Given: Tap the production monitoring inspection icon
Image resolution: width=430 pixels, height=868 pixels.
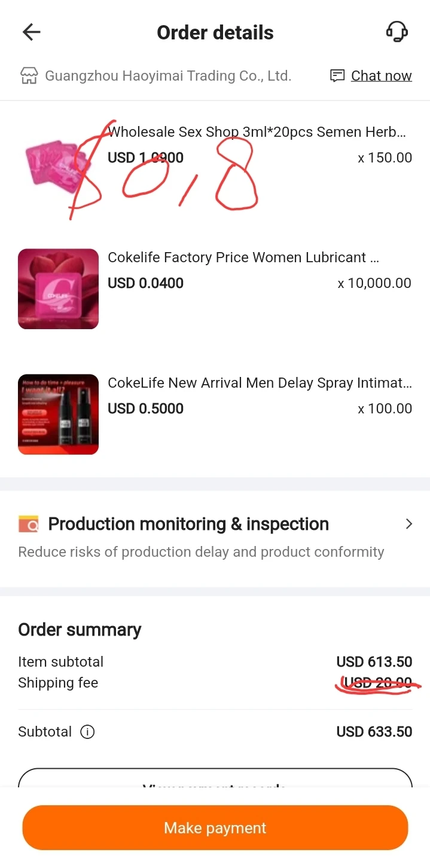Looking at the screenshot, I should pos(29,524).
